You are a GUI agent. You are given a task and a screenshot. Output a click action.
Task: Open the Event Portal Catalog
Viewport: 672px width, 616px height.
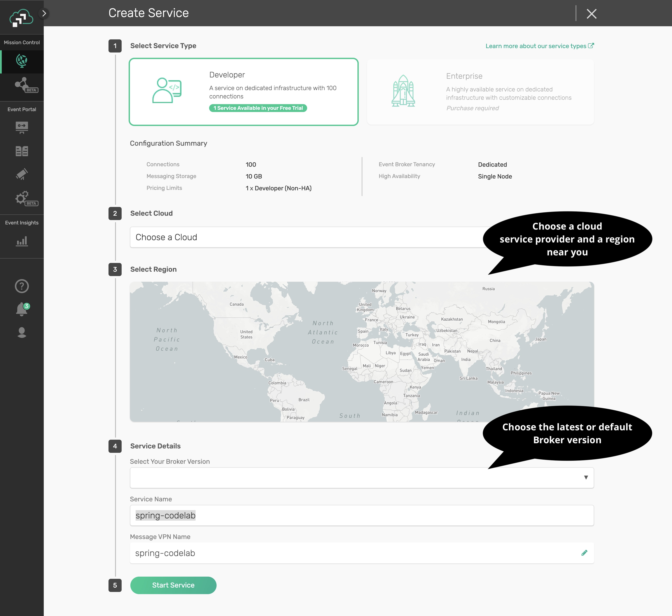click(21, 151)
